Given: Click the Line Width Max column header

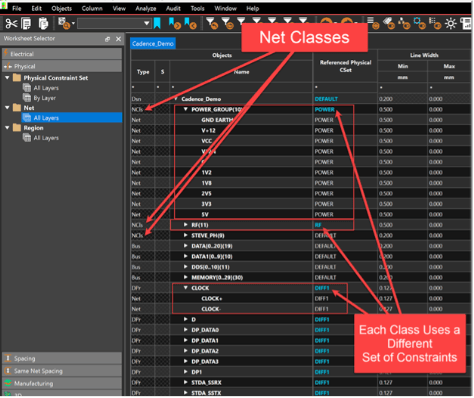Looking at the screenshot, I should (x=449, y=66).
